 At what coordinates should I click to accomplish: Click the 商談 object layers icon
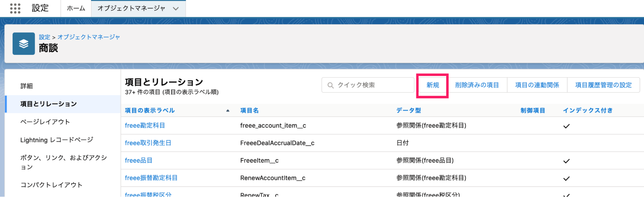pos(24,44)
